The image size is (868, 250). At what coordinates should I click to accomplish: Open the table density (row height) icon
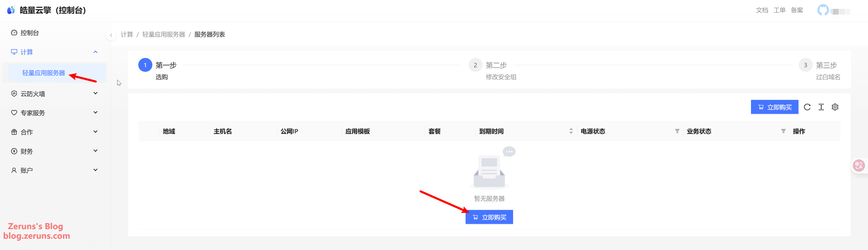tap(821, 107)
